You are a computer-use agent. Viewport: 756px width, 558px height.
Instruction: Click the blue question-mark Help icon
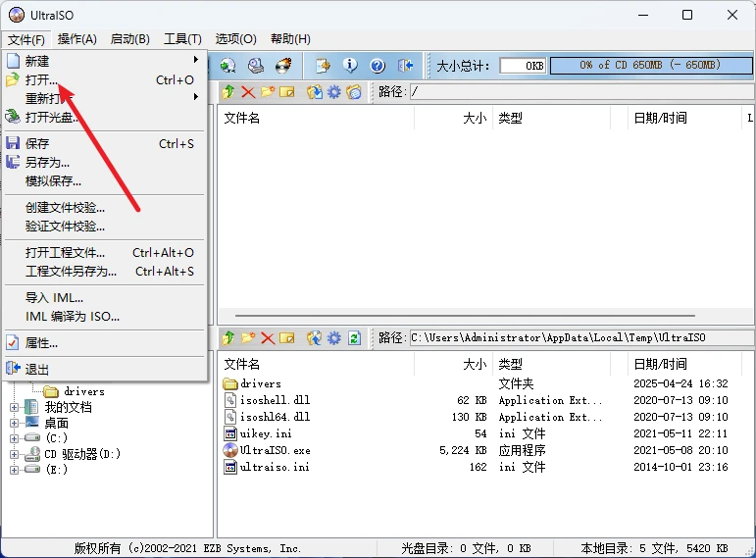coord(378,65)
